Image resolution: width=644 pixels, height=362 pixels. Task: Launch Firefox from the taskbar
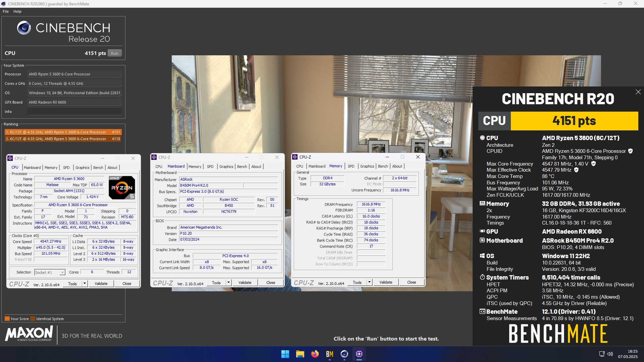click(315, 354)
